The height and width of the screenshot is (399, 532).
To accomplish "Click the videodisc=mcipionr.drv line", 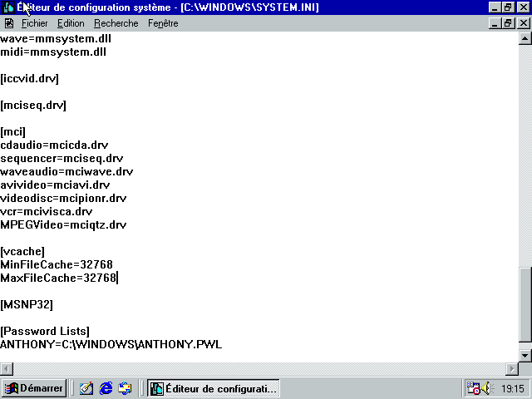I will pos(63,198).
